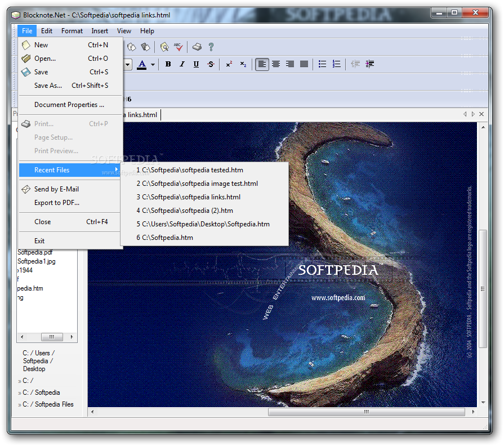Select Save in the File menu
The image size is (504, 446).
pyautogui.click(x=70, y=72)
